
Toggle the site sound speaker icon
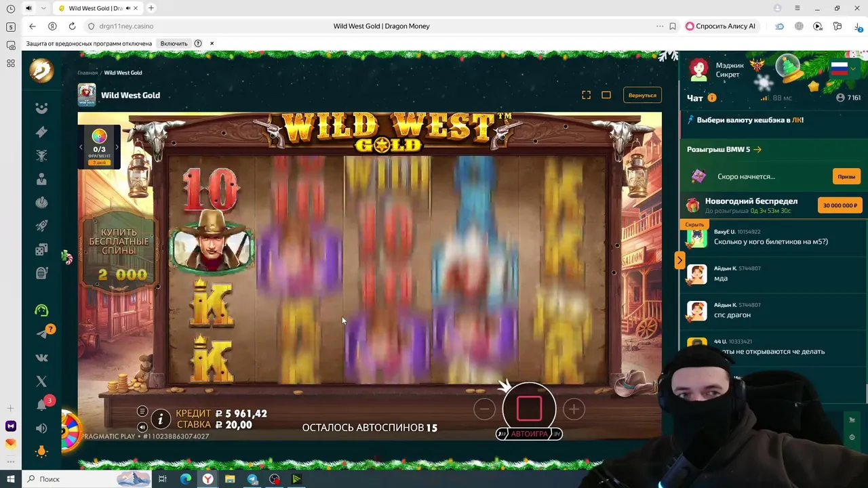tap(41, 428)
